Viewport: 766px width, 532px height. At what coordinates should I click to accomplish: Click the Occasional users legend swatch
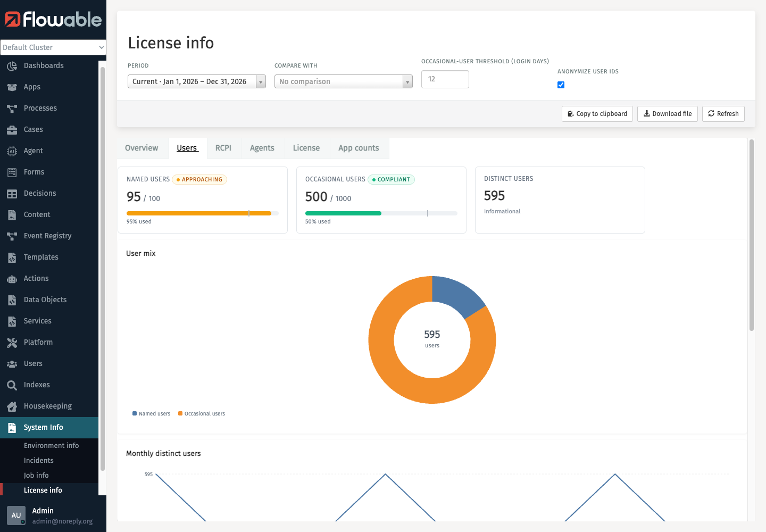point(180,413)
